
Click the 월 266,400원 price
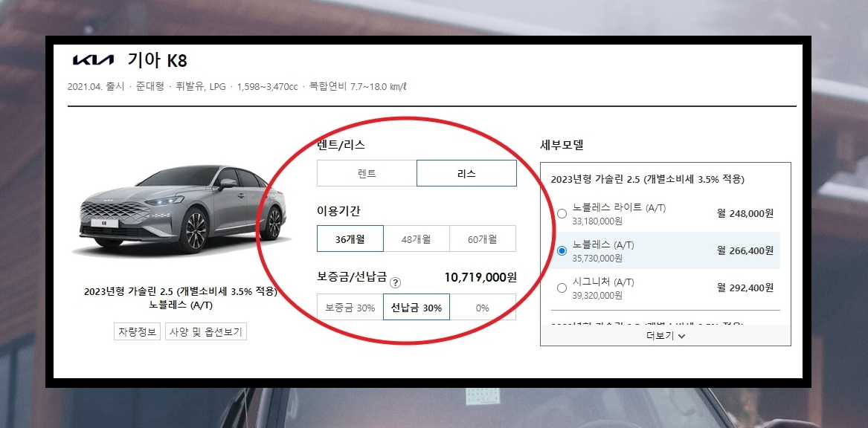(745, 250)
